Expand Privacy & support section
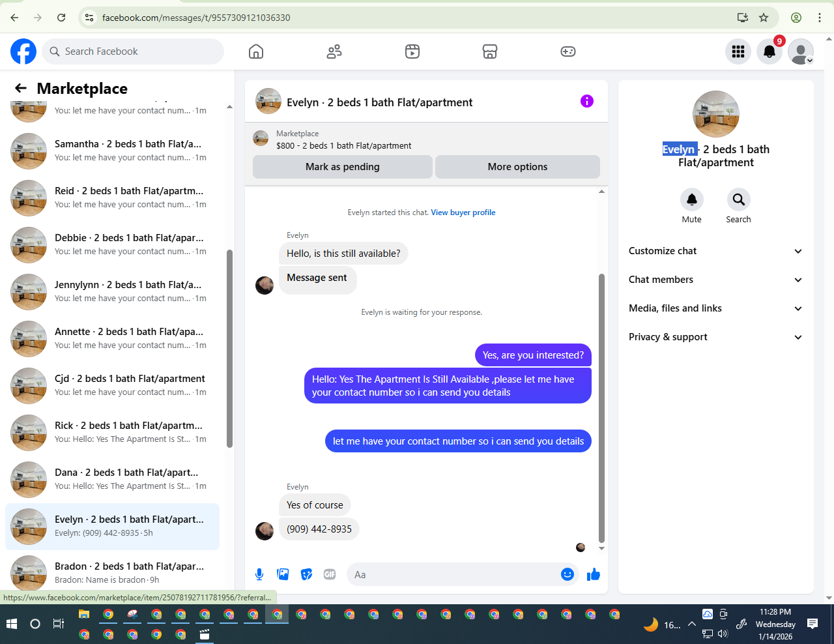 click(715, 337)
